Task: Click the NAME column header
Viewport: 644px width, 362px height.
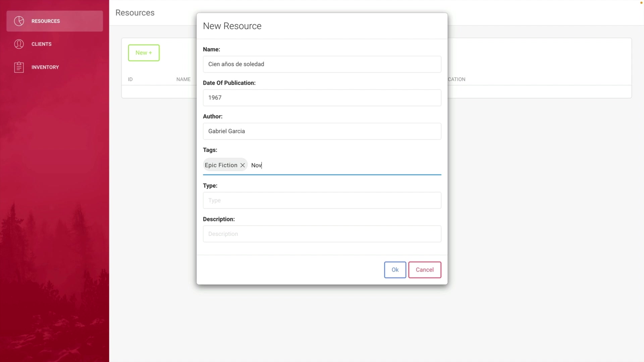Action: pos(183,79)
